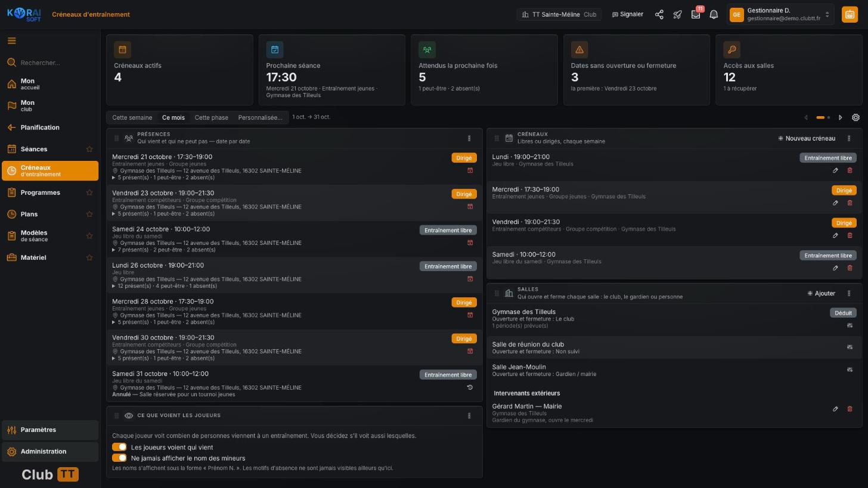The image size is (868, 488).
Task: Open the Gestionnaire D. account dropdown
Action: (781, 14)
